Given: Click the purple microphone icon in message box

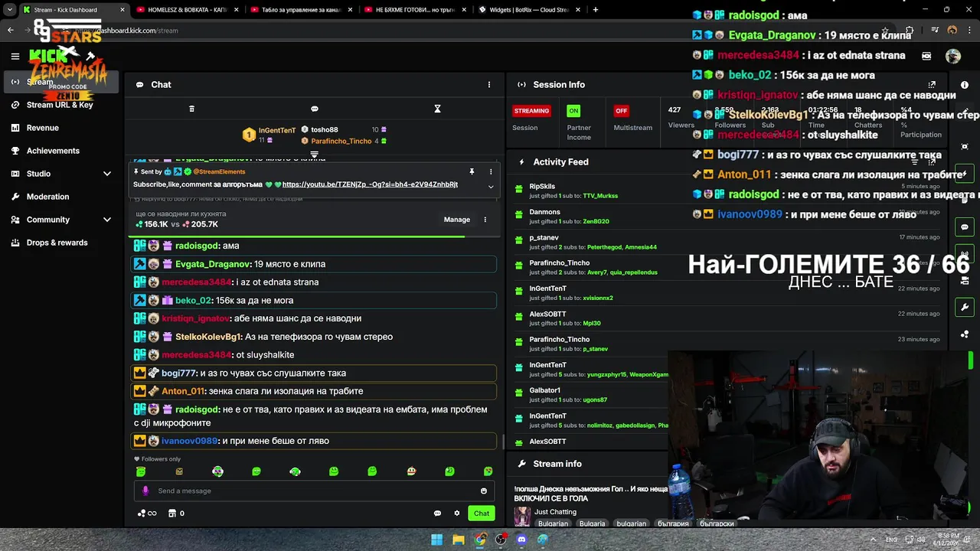Looking at the screenshot, I should pyautogui.click(x=145, y=491).
